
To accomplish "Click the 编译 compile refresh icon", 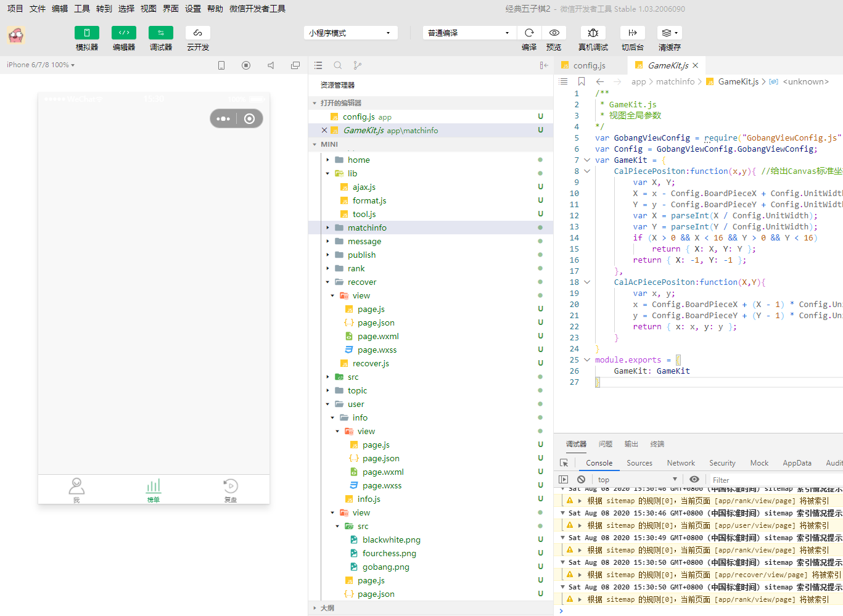I will pyautogui.click(x=529, y=33).
